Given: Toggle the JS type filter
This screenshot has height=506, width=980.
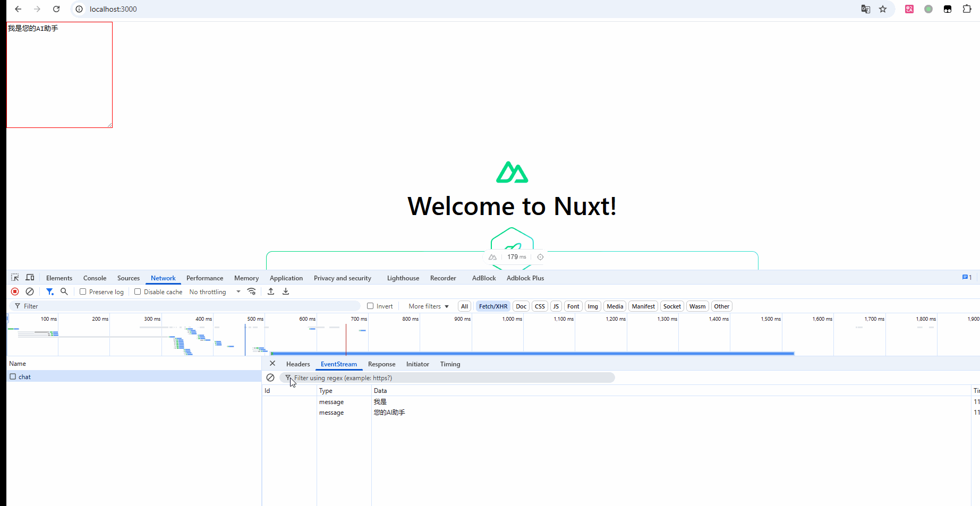Looking at the screenshot, I should [556, 306].
